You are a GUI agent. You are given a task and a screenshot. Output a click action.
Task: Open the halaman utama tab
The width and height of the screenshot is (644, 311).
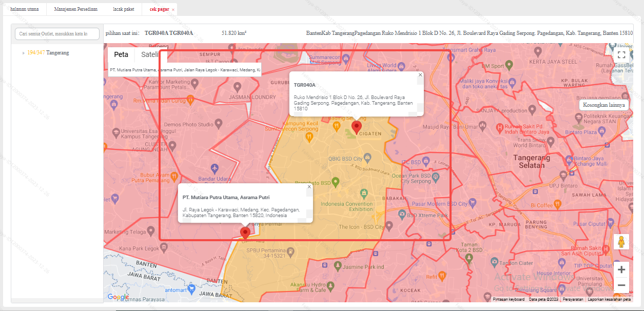[24, 9]
